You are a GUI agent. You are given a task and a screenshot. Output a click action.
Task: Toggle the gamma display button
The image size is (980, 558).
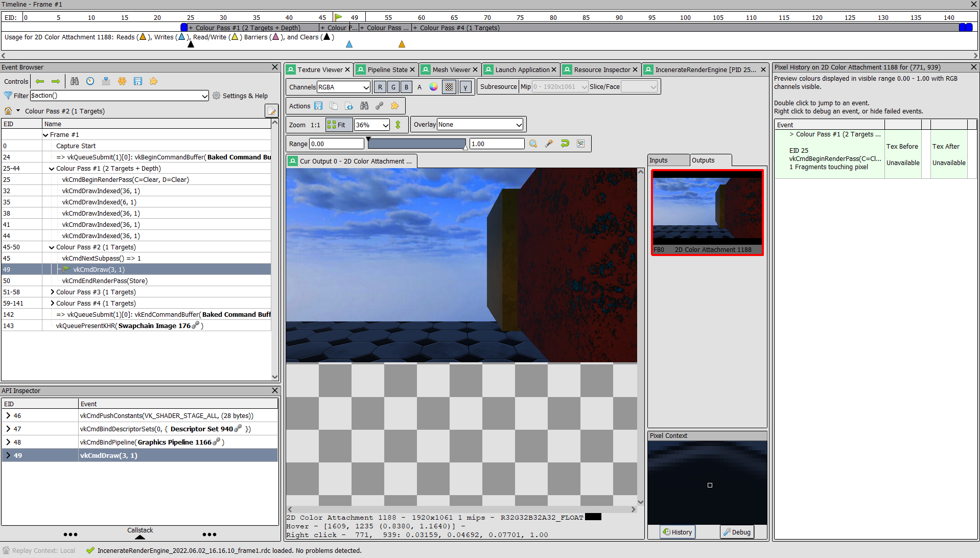[465, 87]
